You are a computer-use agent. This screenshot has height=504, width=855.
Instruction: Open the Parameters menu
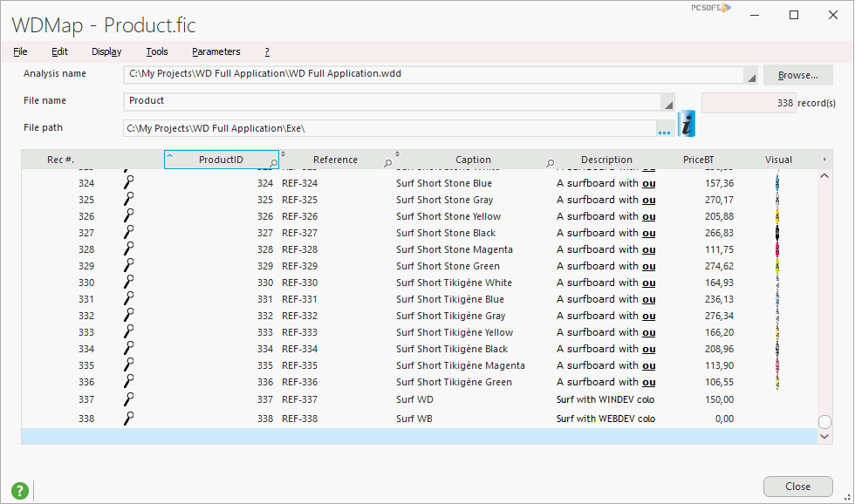216,51
